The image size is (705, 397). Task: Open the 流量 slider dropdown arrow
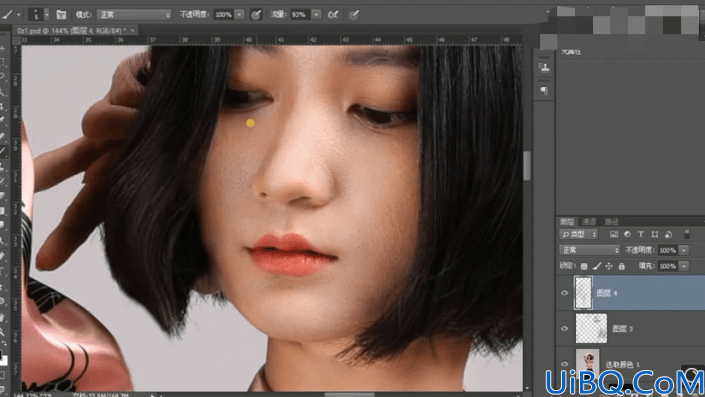(317, 15)
